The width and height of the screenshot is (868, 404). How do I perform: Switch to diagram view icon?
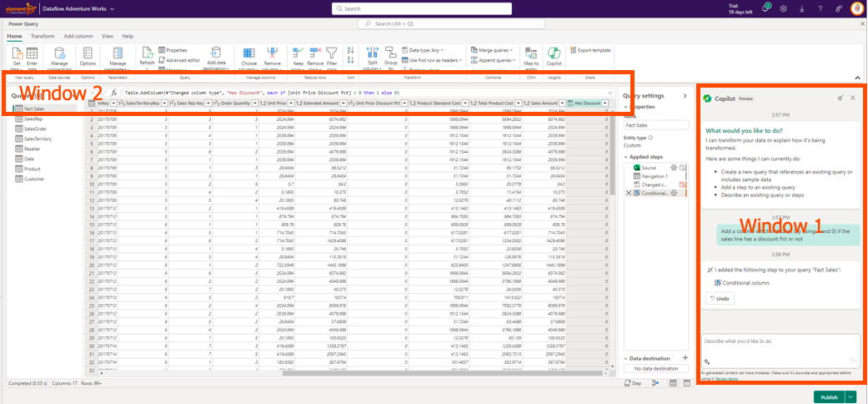[x=655, y=383]
